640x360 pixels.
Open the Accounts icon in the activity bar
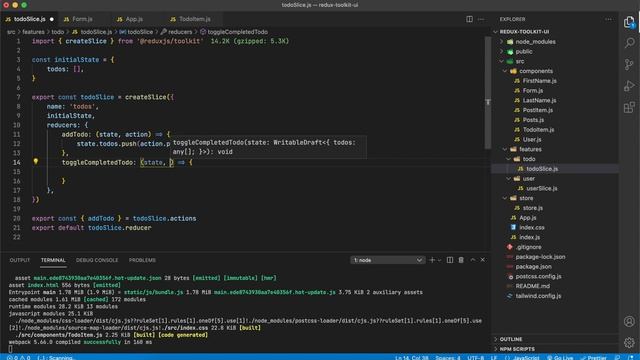(x=629, y=322)
